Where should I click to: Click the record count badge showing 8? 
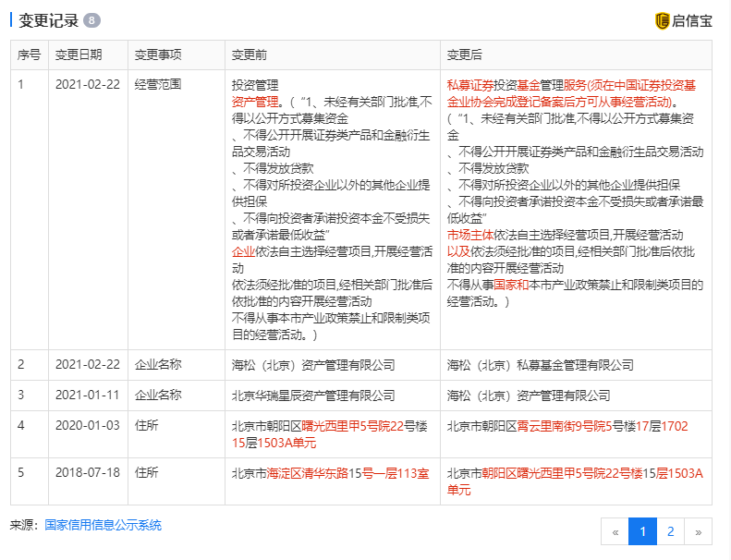pos(91,20)
